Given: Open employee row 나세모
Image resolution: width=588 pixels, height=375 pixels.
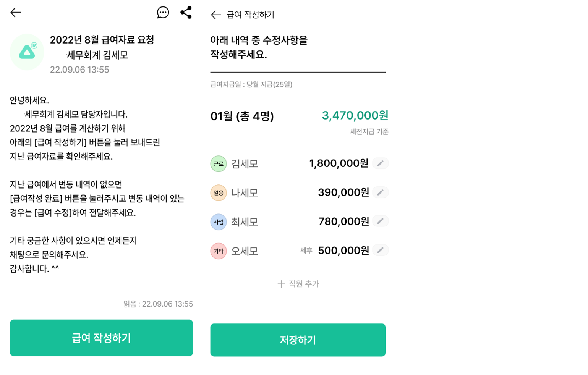Looking at the screenshot, I should tap(245, 193).
